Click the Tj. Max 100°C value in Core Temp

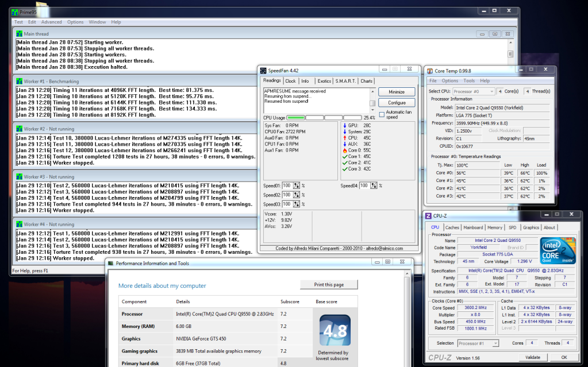tap(478, 165)
